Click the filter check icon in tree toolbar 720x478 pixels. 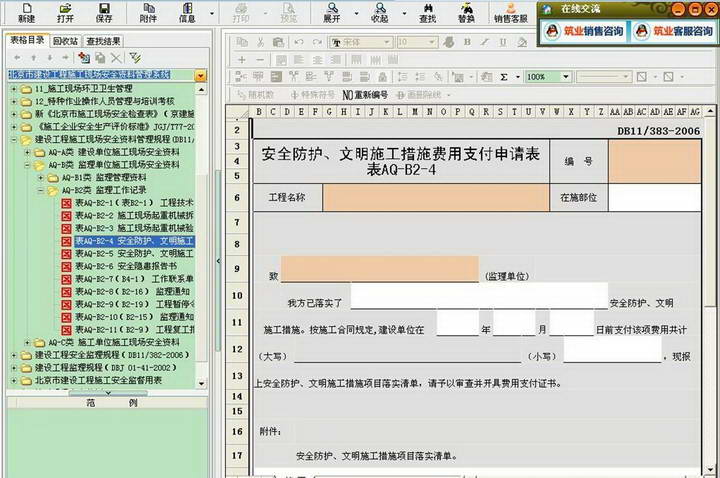(x=135, y=58)
